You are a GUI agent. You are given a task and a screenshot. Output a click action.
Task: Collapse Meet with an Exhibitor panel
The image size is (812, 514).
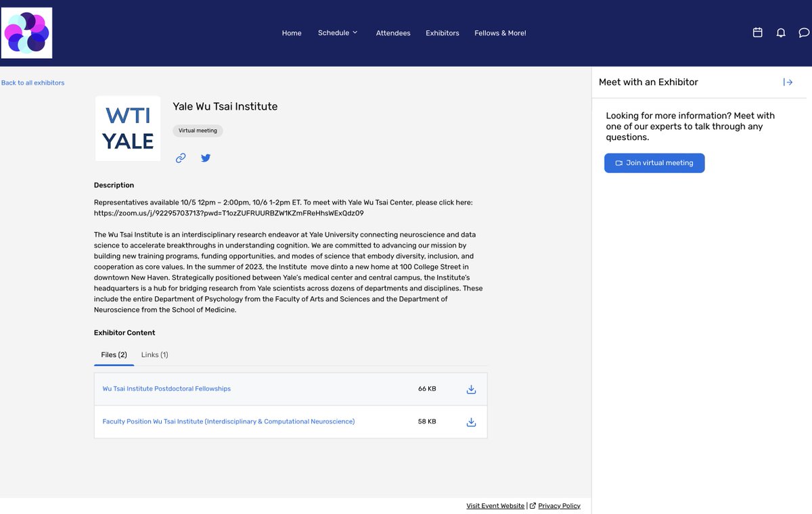point(788,82)
